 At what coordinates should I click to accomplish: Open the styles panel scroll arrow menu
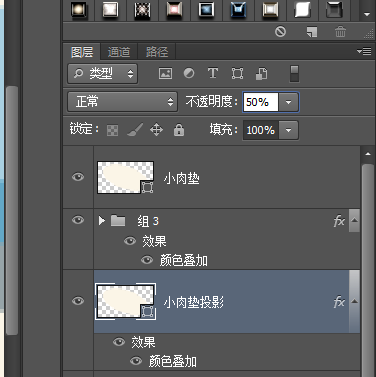[367, 14]
